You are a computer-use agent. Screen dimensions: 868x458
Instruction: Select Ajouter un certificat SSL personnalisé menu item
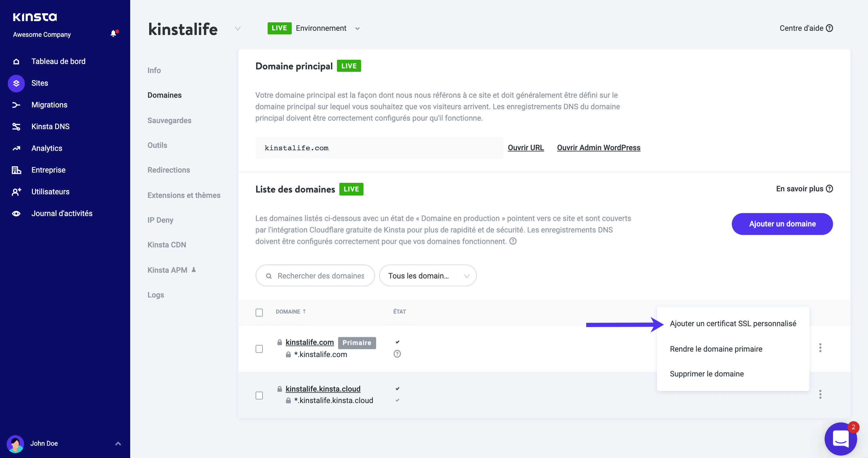click(x=734, y=323)
